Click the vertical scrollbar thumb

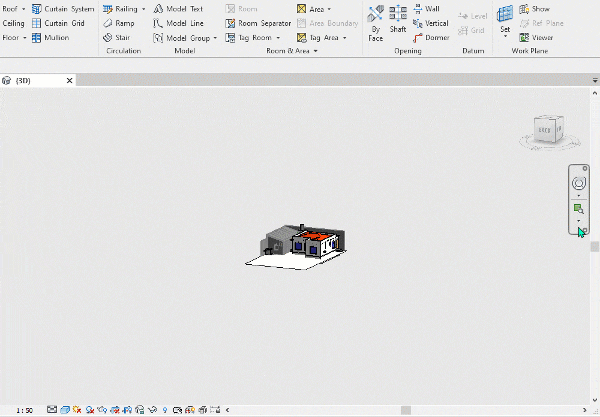(x=594, y=246)
